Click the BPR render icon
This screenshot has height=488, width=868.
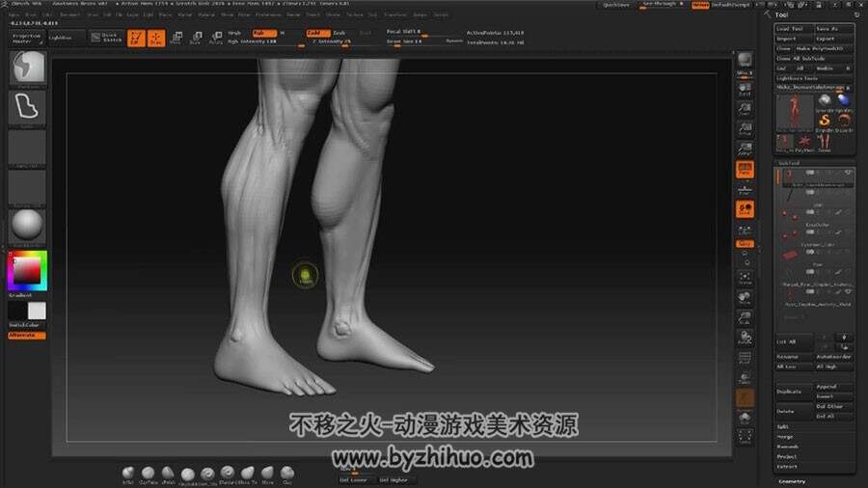pos(745,60)
